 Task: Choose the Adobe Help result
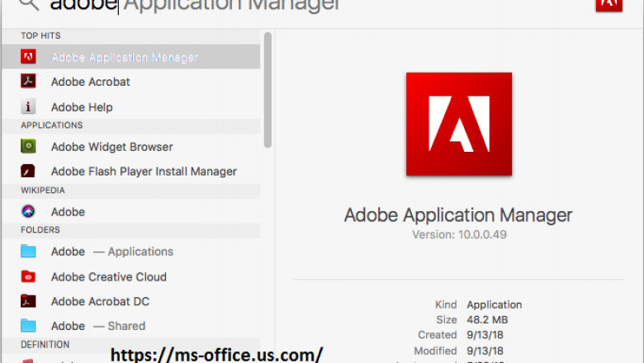(131, 106)
